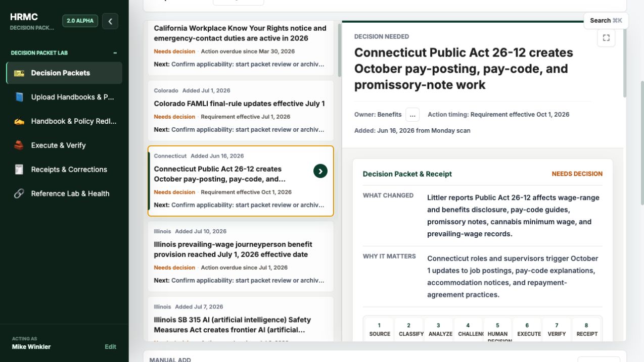Select the Connecticut Public Act 26-12 card title
This screenshot has width=644, height=362.
[x=219, y=174]
